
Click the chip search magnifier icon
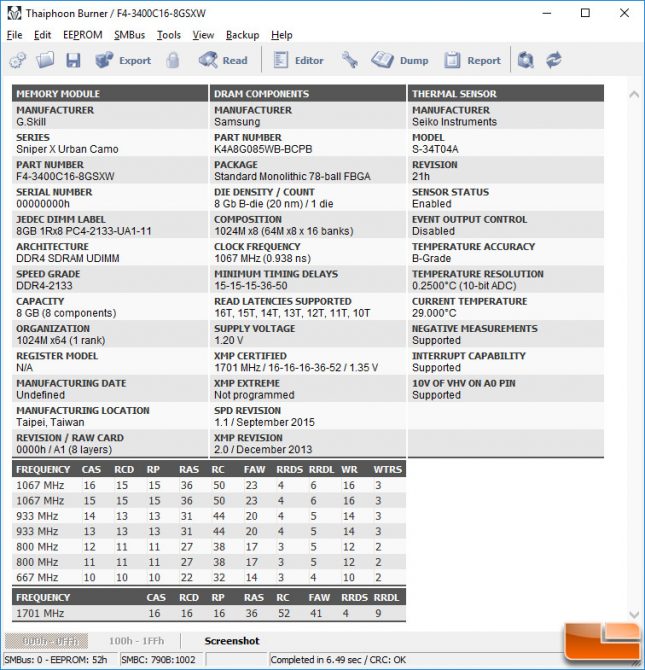point(525,60)
